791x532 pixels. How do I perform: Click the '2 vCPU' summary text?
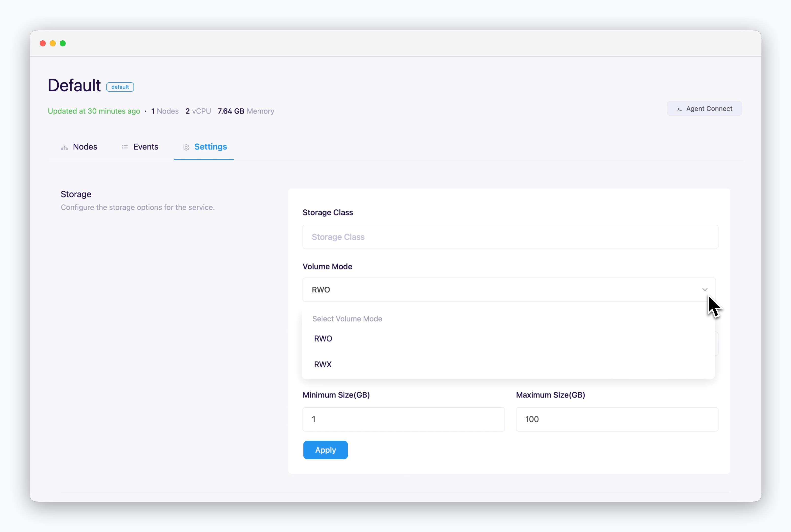(x=198, y=111)
